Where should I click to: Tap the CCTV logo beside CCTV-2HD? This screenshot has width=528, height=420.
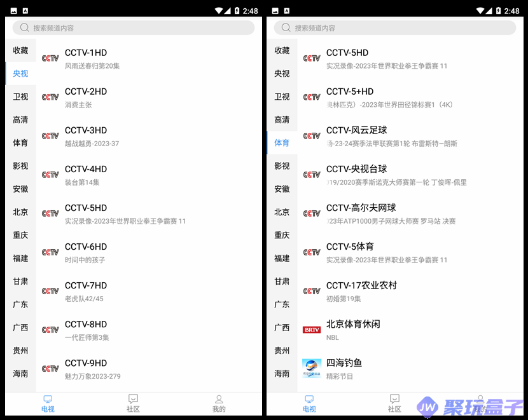[50, 97]
